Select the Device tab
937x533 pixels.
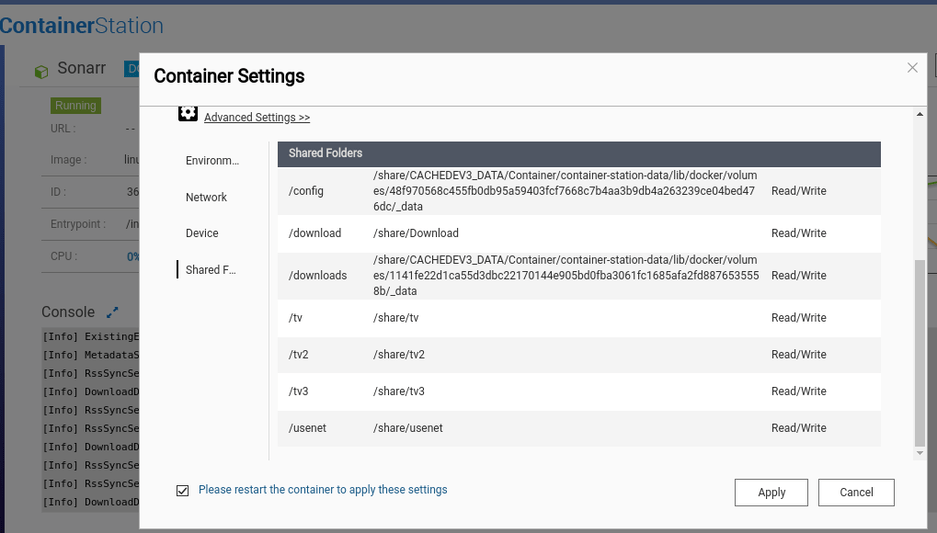click(x=202, y=233)
